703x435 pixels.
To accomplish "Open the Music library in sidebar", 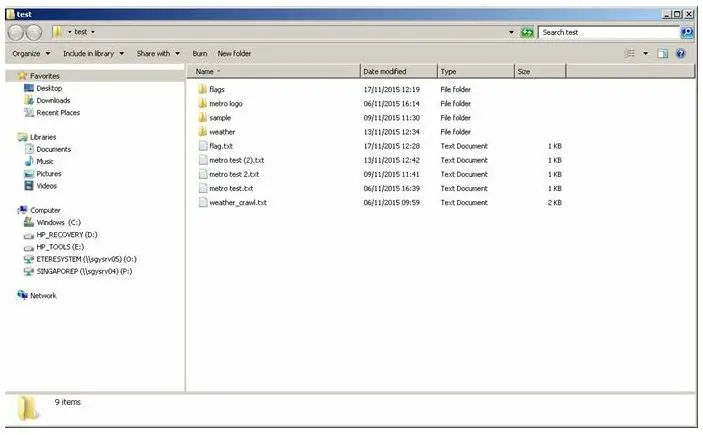I will [45, 161].
